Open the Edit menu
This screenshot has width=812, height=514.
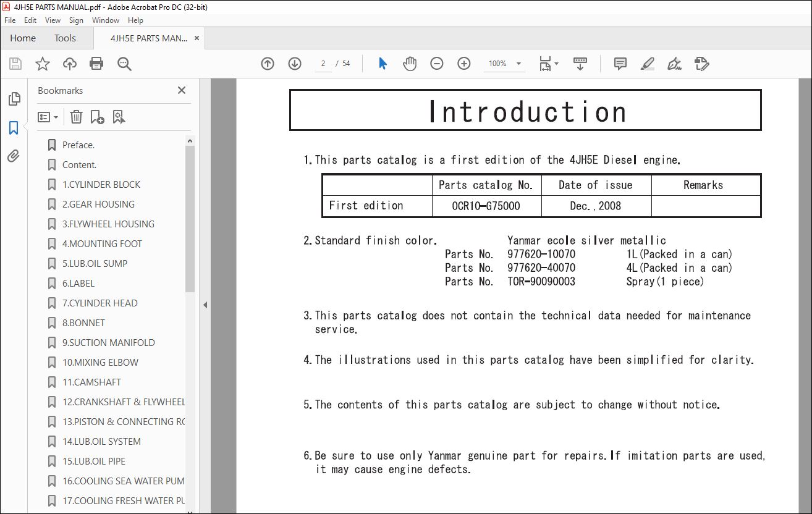pyautogui.click(x=30, y=20)
